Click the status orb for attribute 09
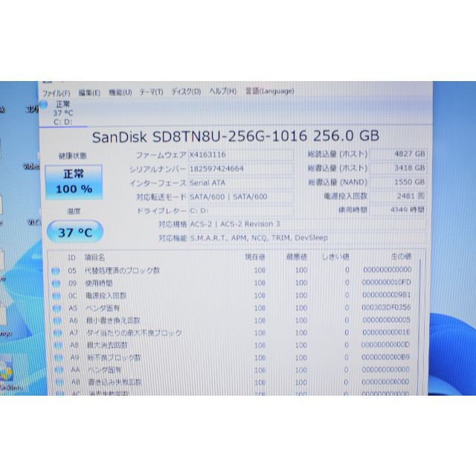Screen dimensions: 476x476 57,283
